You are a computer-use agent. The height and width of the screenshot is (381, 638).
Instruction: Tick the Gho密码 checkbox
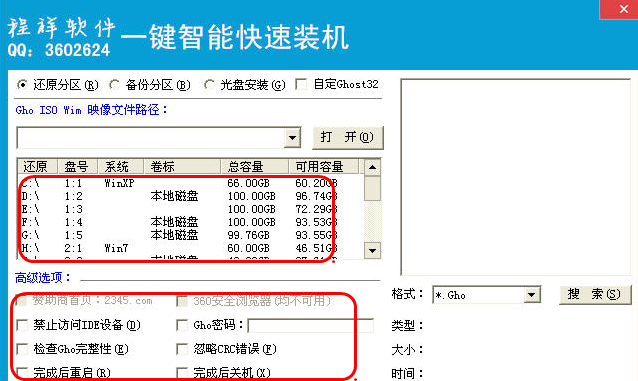pos(182,325)
